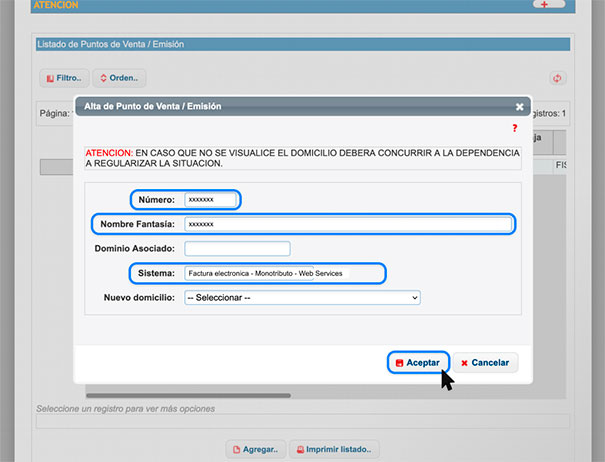605x462 pixels.
Task: Click the red question mark help icon
Action: [x=514, y=128]
